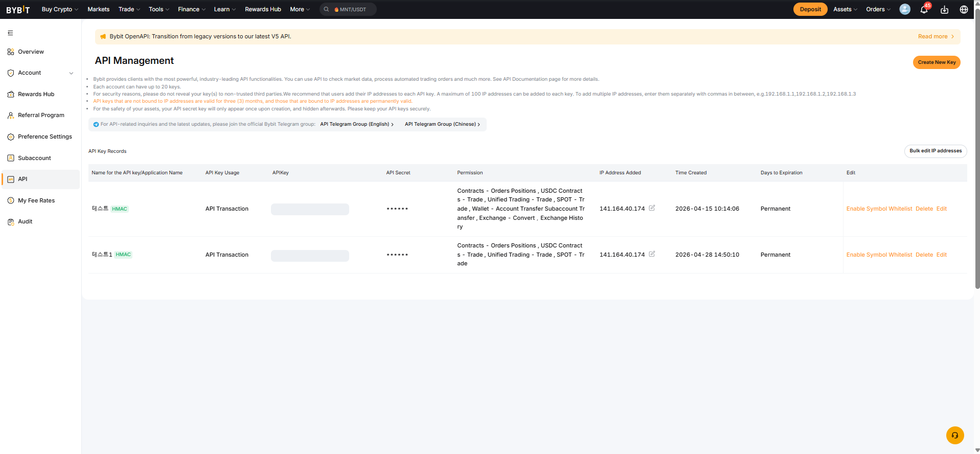Open API Telegram Group (English) link

(x=357, y=124)
